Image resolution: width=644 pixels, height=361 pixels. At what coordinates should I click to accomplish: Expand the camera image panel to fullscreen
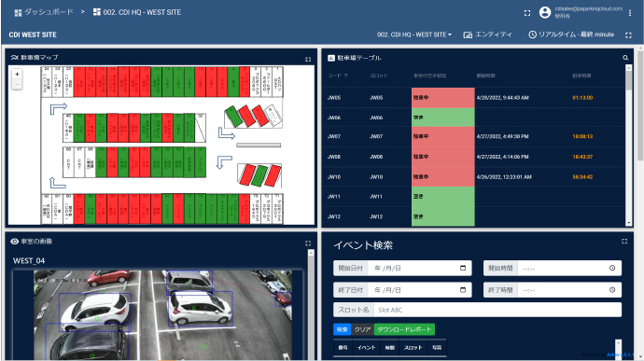[x=308, y=243]
